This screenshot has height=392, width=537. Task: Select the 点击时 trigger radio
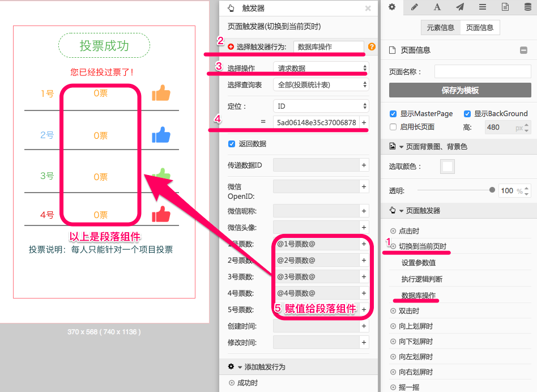click(x=393, y=231)
